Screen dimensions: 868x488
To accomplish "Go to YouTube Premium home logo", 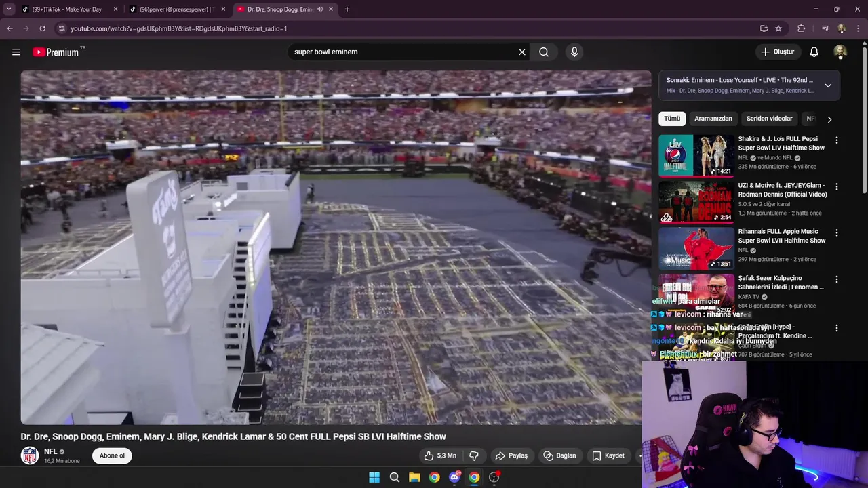I will [x=56, y=52].
